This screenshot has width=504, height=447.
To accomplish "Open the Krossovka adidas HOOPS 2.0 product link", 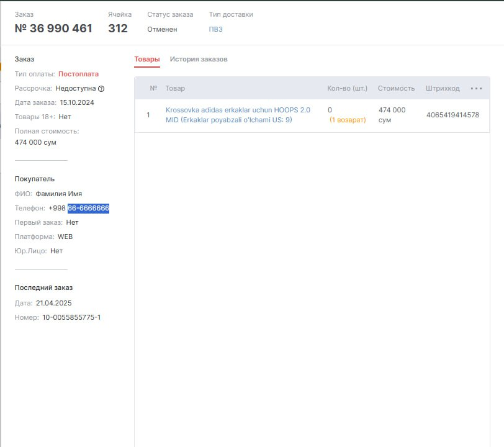I will (238, 115).
